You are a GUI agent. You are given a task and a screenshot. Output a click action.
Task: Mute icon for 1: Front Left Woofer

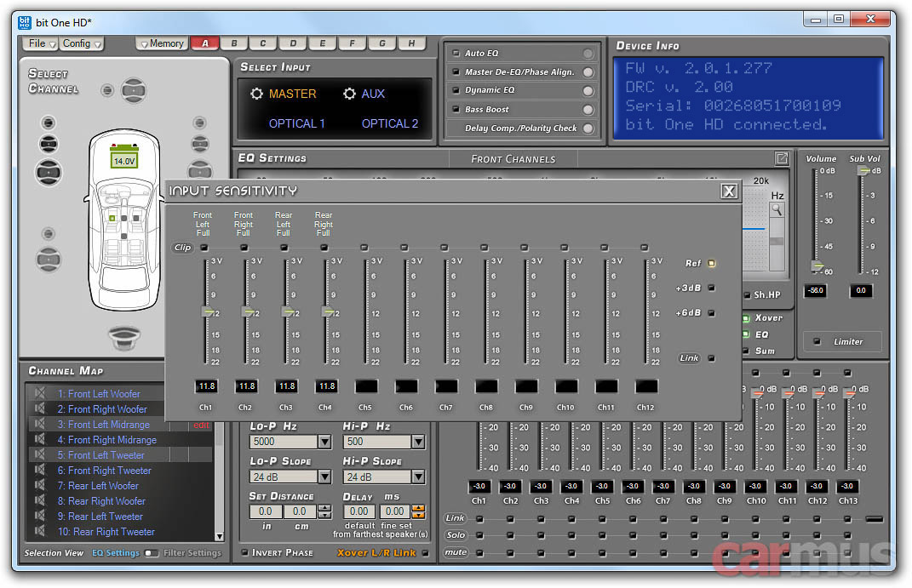click(39, 393)
